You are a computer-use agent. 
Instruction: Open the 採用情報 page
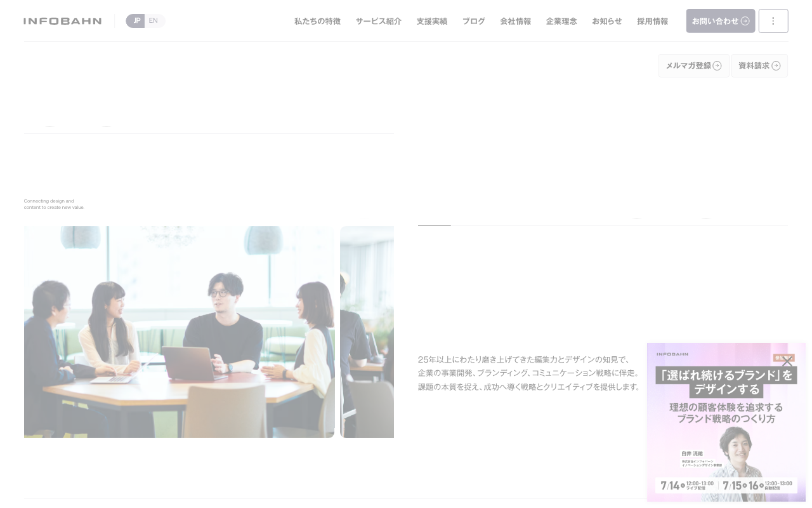click(652, 21)
